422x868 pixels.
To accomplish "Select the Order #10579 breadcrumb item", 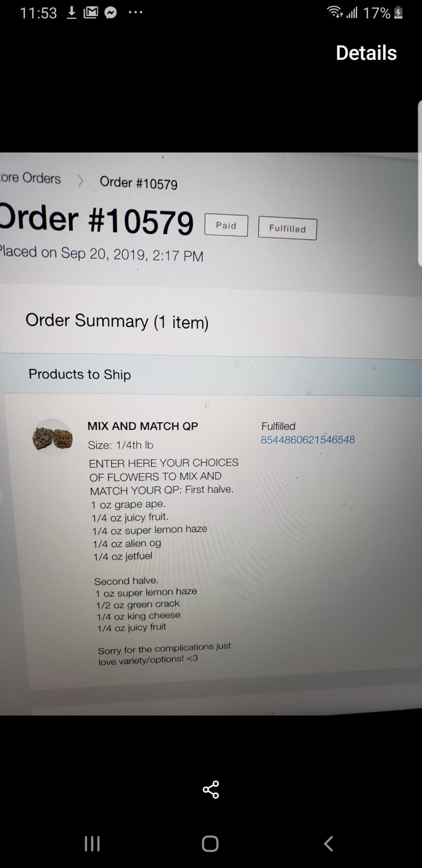I will [x=138, y=183].
